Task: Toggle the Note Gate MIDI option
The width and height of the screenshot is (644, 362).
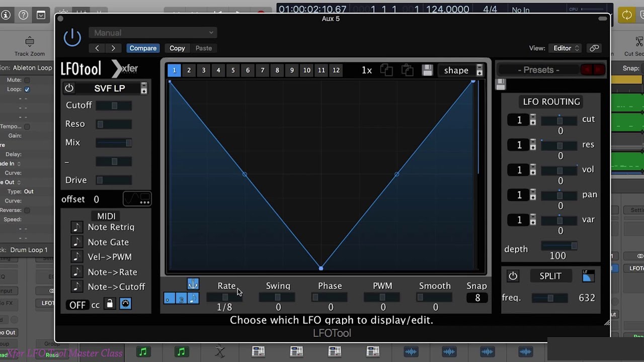Action: coord(76,242)
